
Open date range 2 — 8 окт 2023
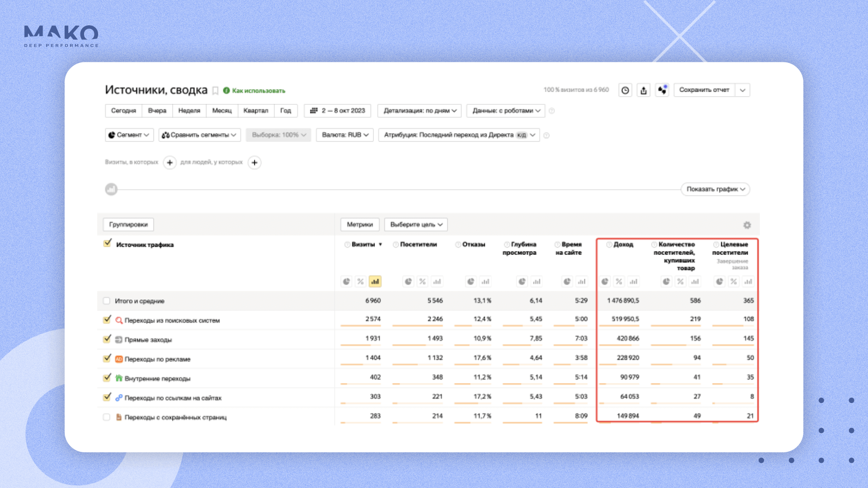(x=338, y=111)
